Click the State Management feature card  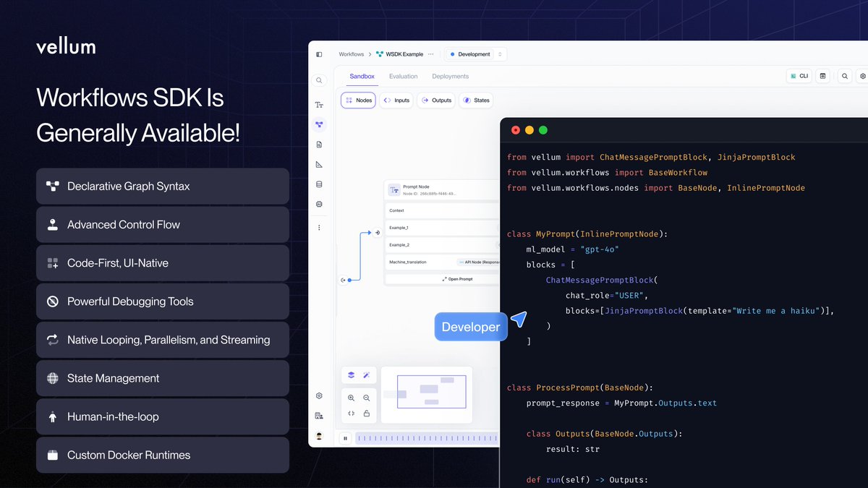click(163, 378)
